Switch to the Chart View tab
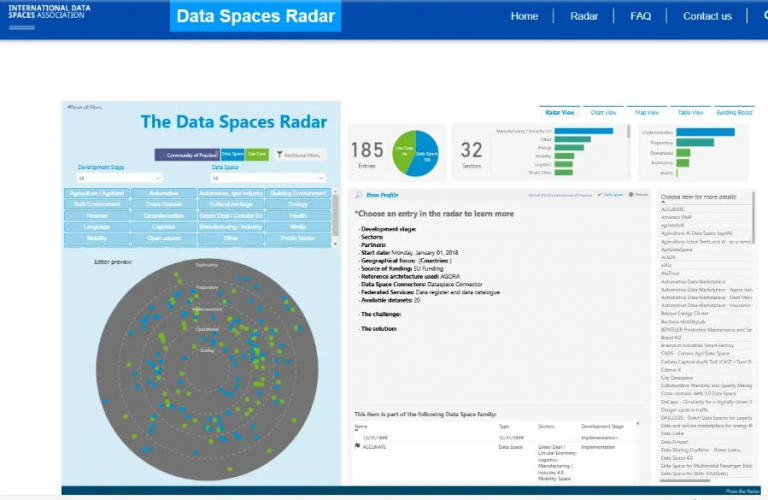768x500 pixels. tap(603, 112)
